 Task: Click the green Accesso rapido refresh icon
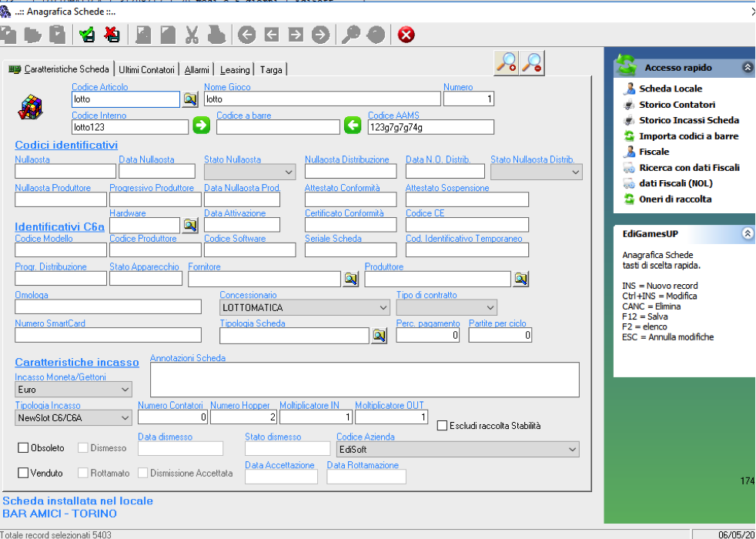[x=627, y=66]
